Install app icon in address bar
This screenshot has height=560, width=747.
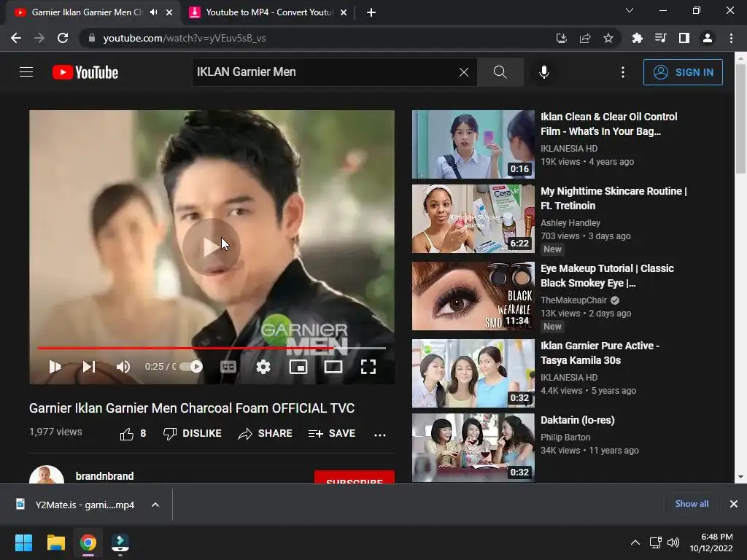tap(561, 38)
